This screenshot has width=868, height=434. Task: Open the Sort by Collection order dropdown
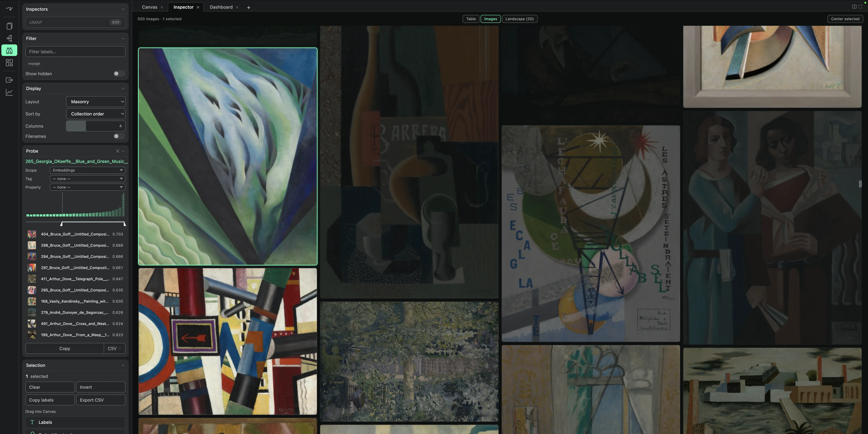pos(96,114)
